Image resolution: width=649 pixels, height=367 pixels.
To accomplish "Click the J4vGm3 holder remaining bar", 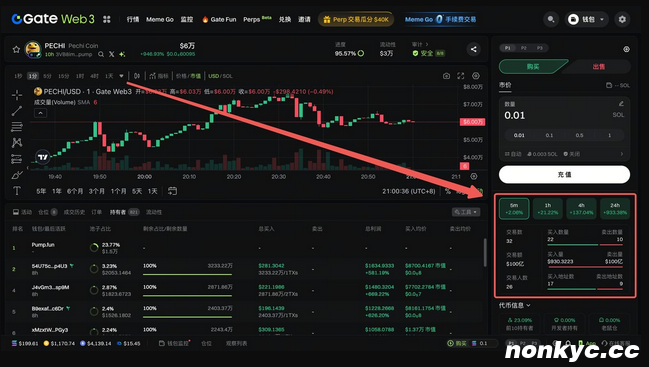I will click(x=187, y=295).
